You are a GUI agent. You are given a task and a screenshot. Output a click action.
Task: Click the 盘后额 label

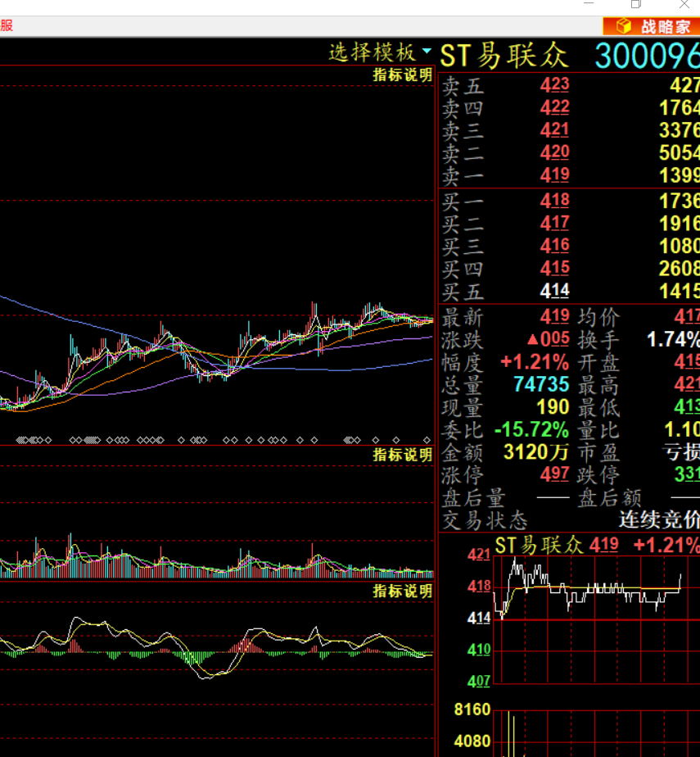pyautogui.click(x=610, y=498)
